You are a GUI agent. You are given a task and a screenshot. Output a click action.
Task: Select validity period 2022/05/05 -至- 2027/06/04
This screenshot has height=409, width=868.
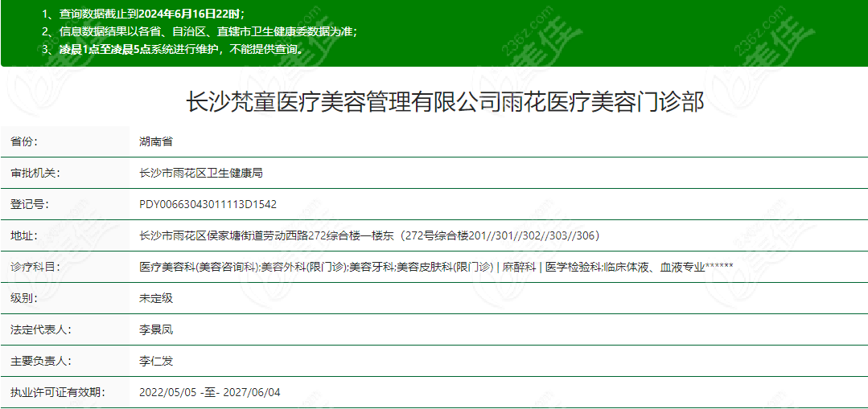(x=210, y=393)
